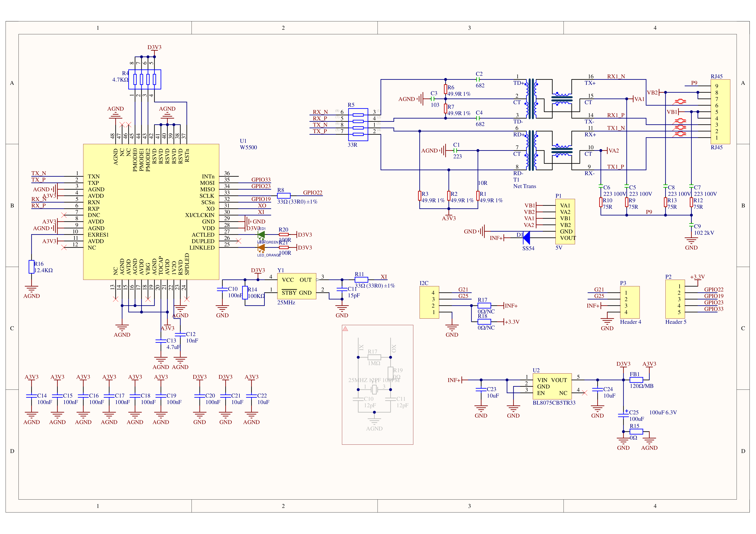Click the C9 102 2kV capacitor
756x534 pixels.
click(x=691, y=225)
